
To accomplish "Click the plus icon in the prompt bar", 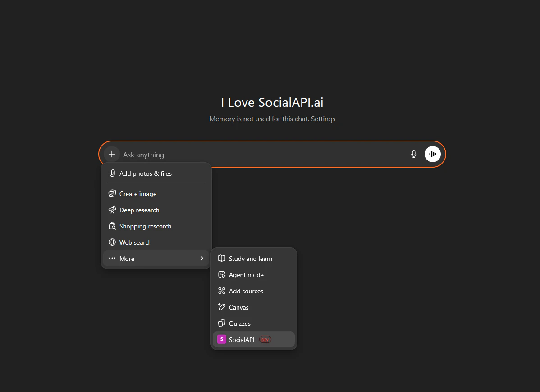I will [x=112, y=154].
